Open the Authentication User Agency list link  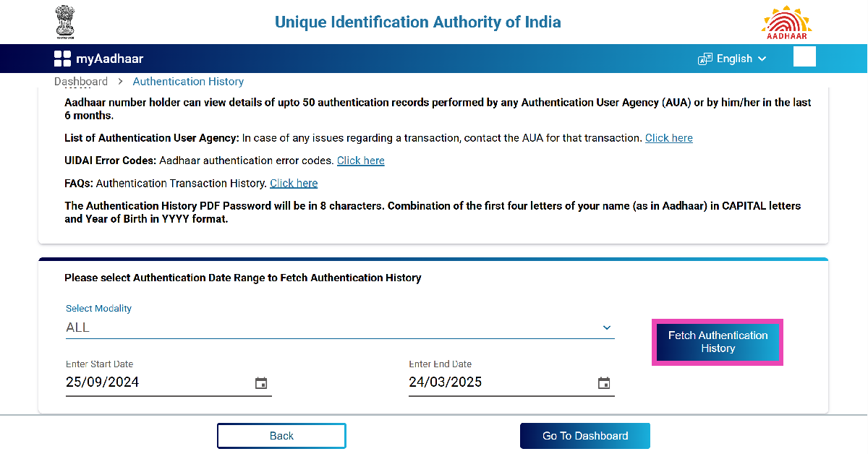[668, 138]
